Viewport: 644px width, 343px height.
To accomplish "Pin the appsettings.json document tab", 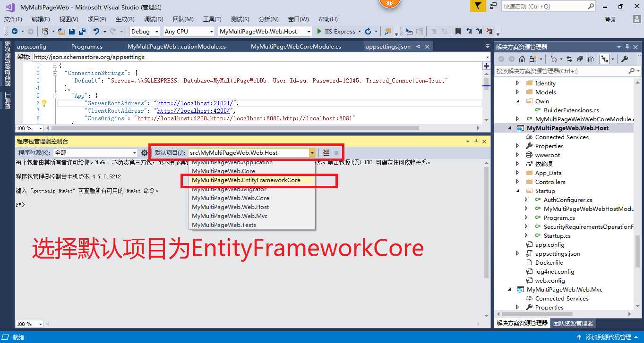I will [x=418, y=47].
